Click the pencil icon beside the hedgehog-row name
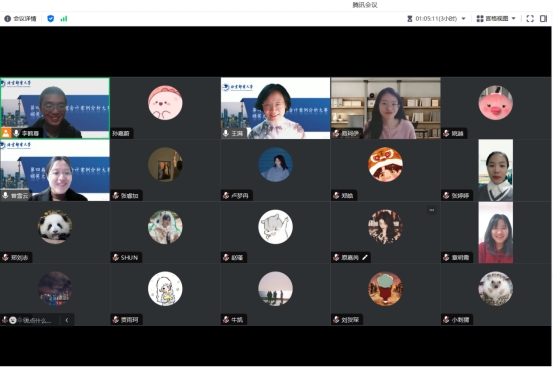This screenshot has width=553, height=367. 365,257
